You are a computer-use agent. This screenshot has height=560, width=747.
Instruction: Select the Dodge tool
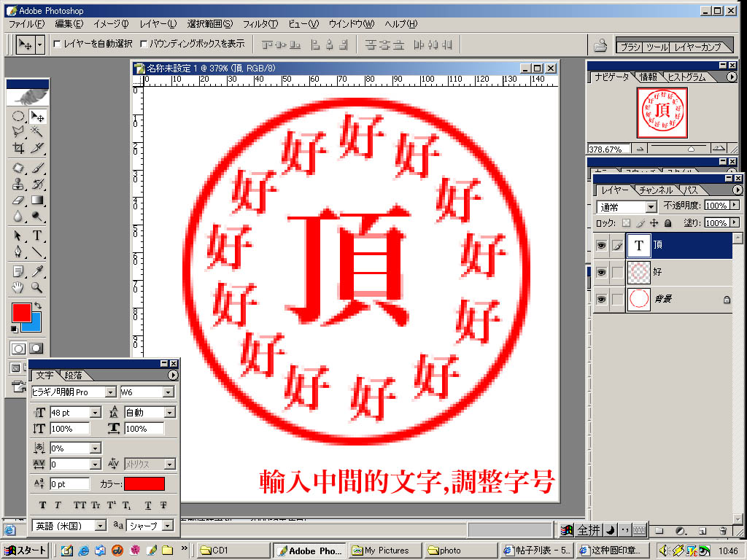pos(37,216)
